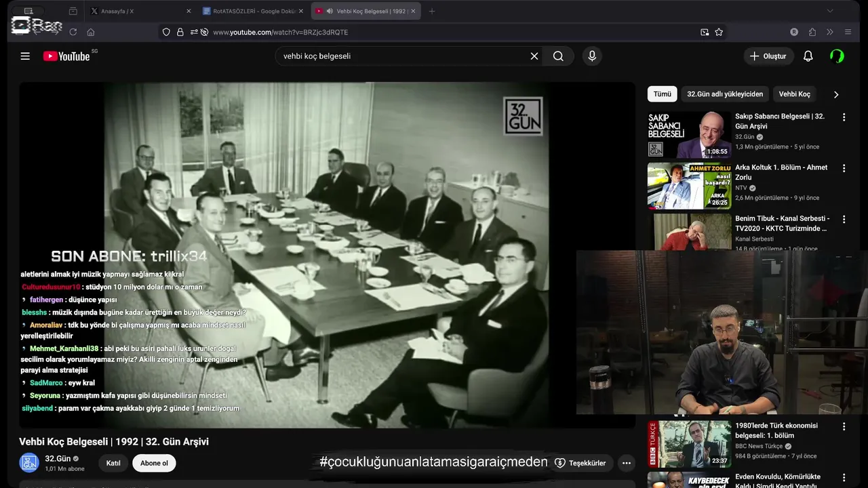The image size is (868, 488).
Task: Close the Vehbi Koç Belgeseli tab
Action: coord(414,11)
